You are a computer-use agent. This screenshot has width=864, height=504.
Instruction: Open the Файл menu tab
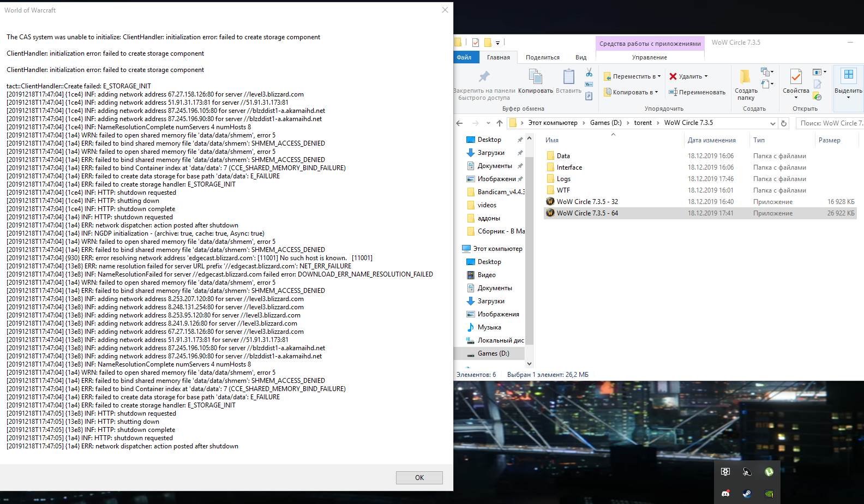(464, 57)
